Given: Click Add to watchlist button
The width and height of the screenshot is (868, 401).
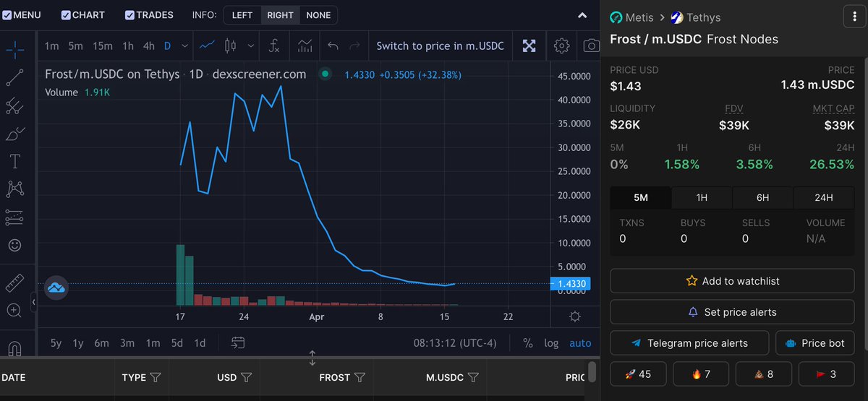Looking at the screenshot, I should [733, 281].
